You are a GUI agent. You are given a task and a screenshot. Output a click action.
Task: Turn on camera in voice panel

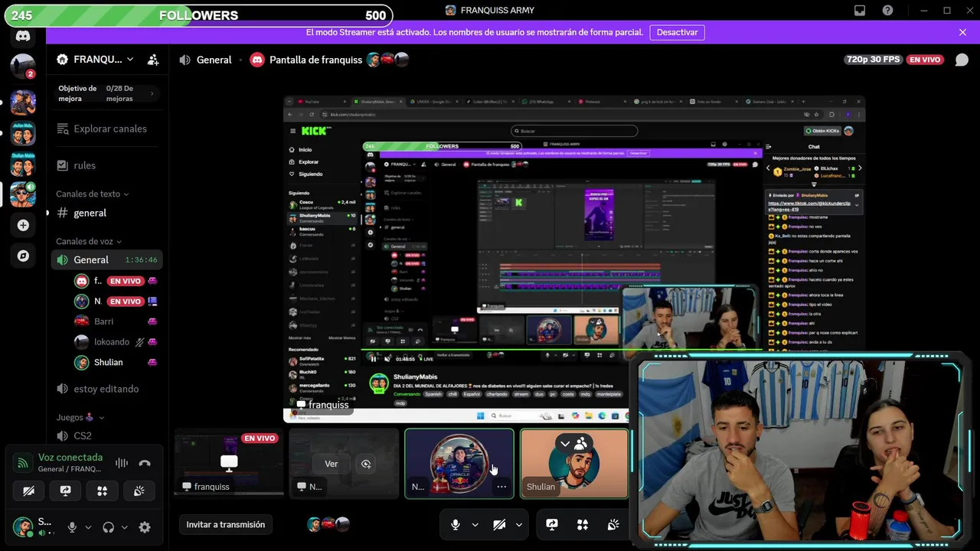pyautogui.click(x=28, y=491)
